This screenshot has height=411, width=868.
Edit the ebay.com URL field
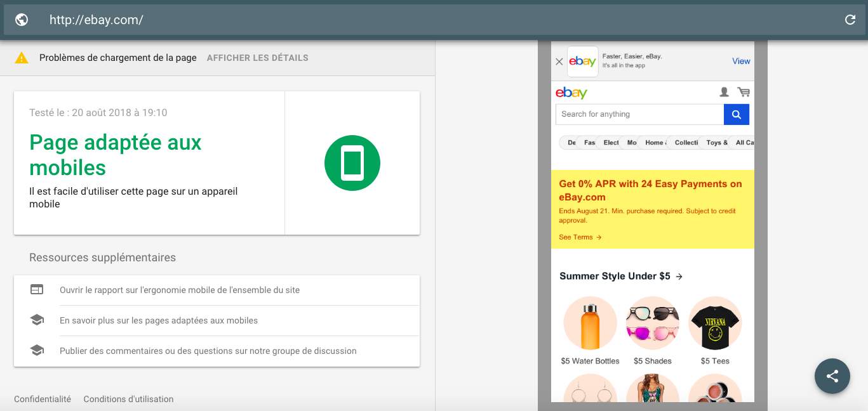pos(381,20)
